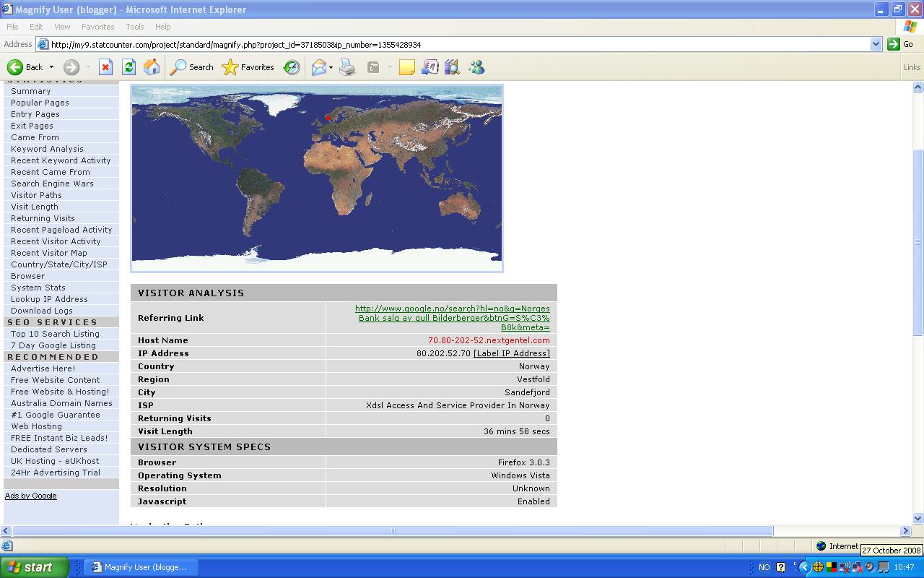Click the Firefox 3.0.3 browser value
Screen dimensions: 924x578
(523, 462)
